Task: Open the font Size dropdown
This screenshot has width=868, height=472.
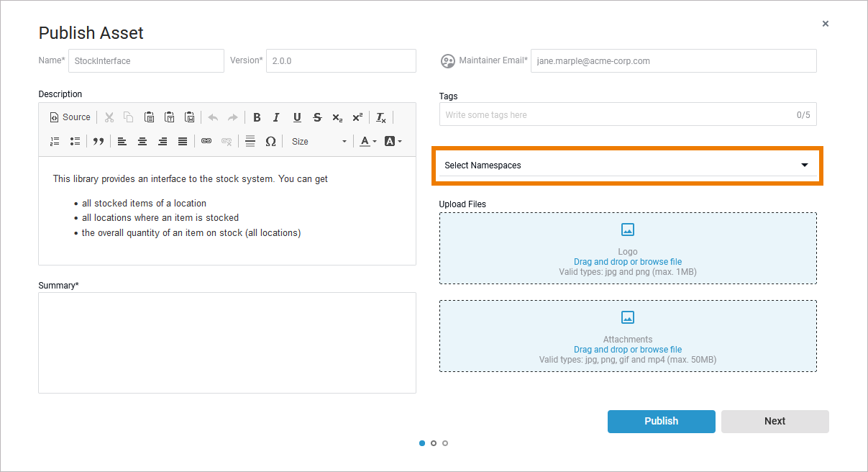Action: pyautogui.click(x=319, y=142)
